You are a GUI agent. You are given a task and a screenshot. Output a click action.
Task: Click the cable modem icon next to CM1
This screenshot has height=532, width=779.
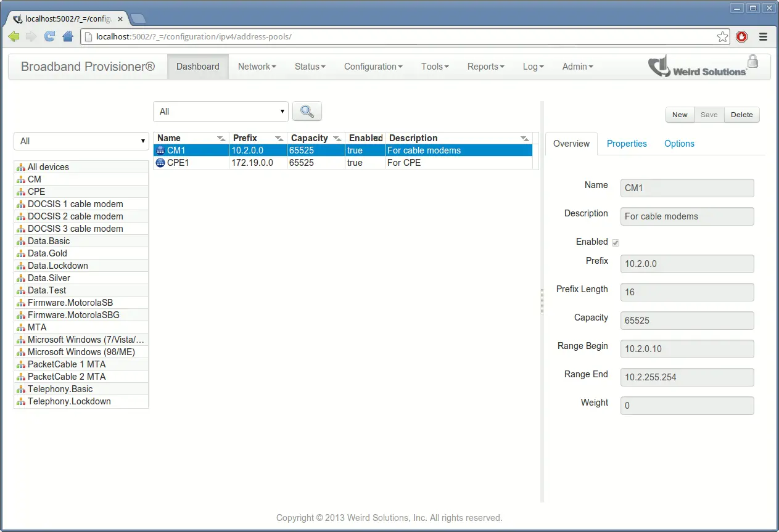tap(160, 150)
